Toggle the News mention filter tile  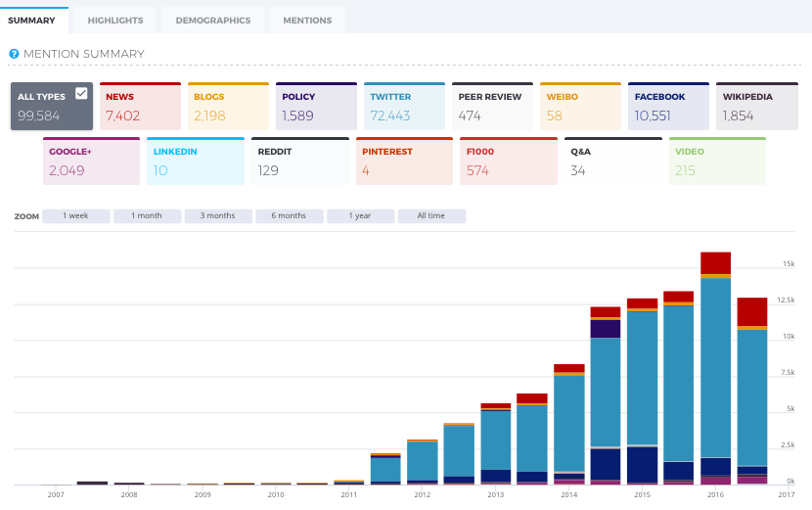(140, 107)
